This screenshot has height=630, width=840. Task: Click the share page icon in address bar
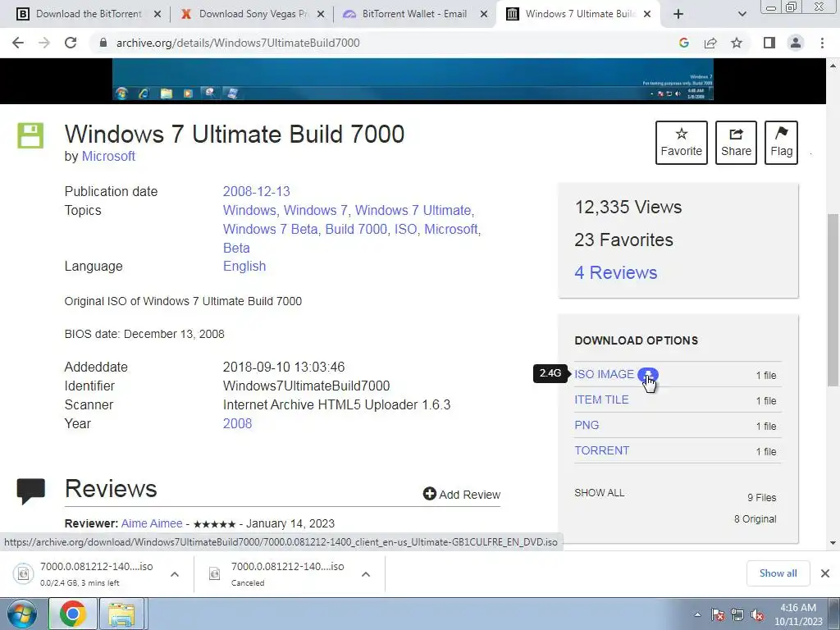click(710, 43)
